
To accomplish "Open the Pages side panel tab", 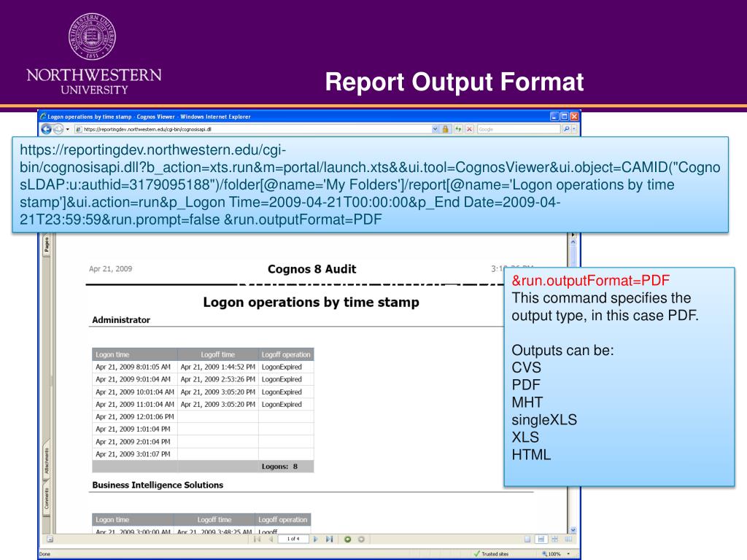I will [x=46, y=245].
